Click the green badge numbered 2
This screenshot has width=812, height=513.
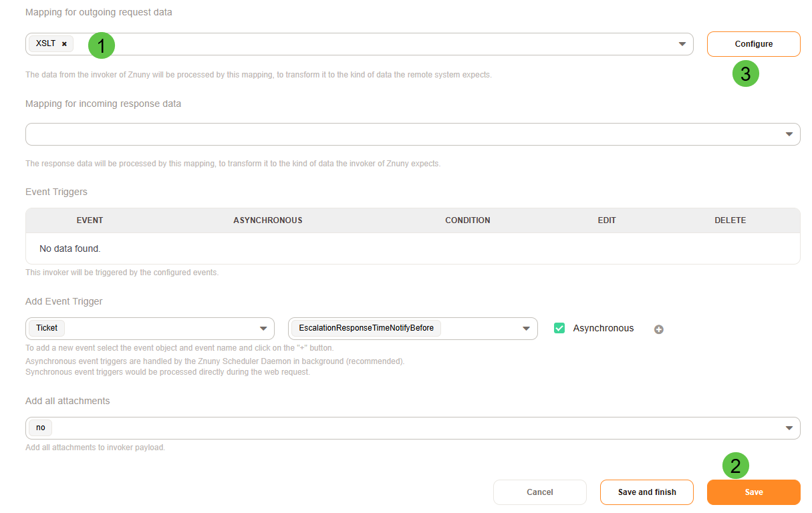click(x=735, y=466)
